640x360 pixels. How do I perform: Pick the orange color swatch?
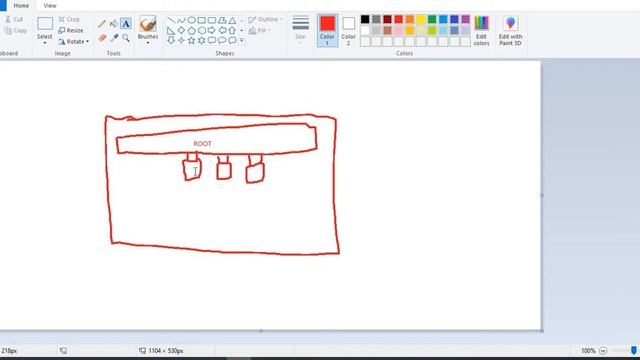pyautogui.click(x=409, y=19)
